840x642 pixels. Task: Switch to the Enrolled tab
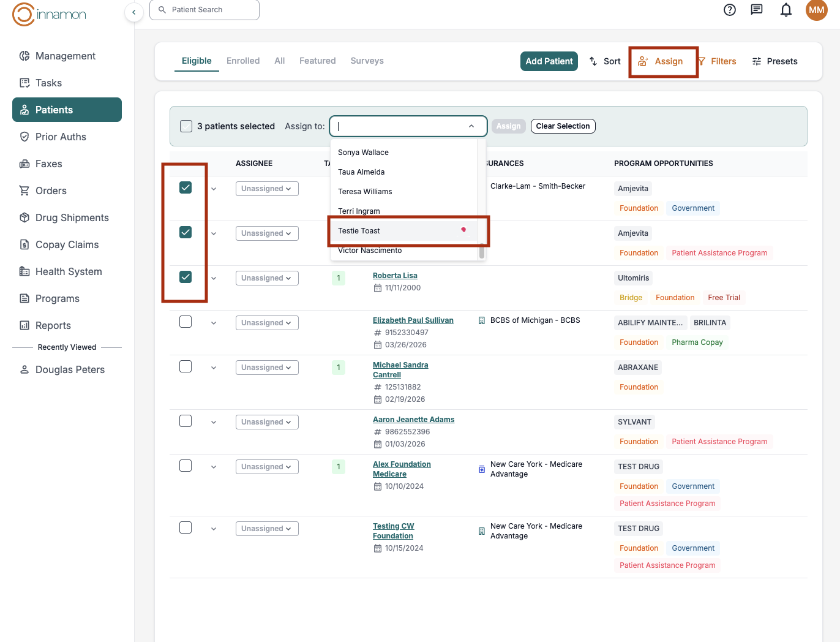point(243,61)
